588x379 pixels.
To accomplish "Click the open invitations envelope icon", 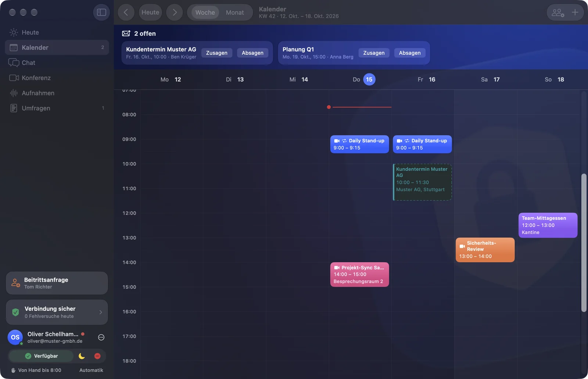I will click(126, 33).
